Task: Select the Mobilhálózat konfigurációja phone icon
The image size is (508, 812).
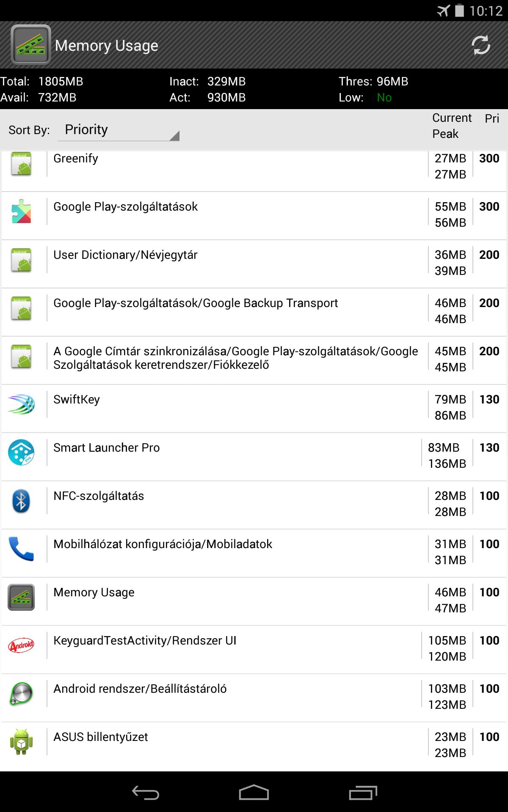Action: 21,549
